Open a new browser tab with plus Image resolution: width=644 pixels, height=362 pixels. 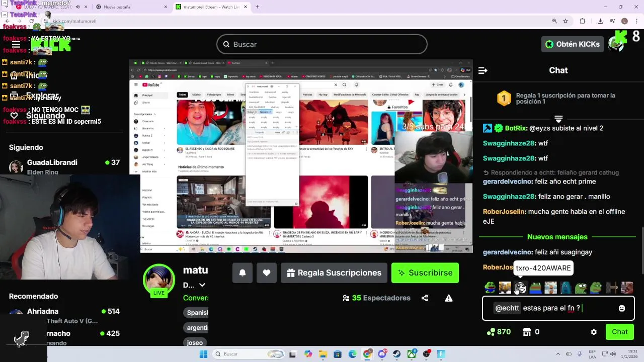(257, 7)
